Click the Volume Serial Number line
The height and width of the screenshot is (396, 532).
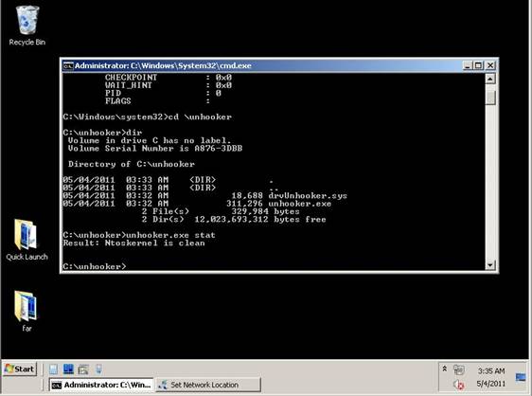[155, 149]
